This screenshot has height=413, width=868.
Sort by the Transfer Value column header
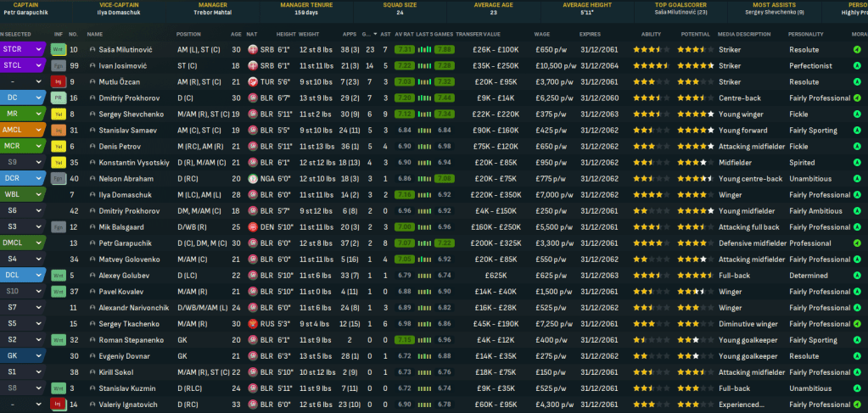point(476,34)
